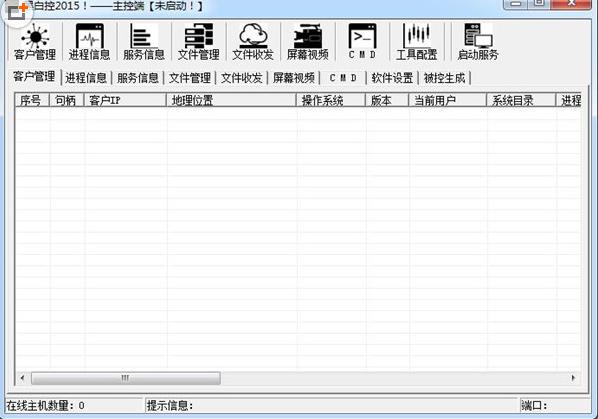Image resolution: width=598 pixels, height=419 pixels.
Task: Click the window title 主控端【未启动!】
Action: click(158, 6)
